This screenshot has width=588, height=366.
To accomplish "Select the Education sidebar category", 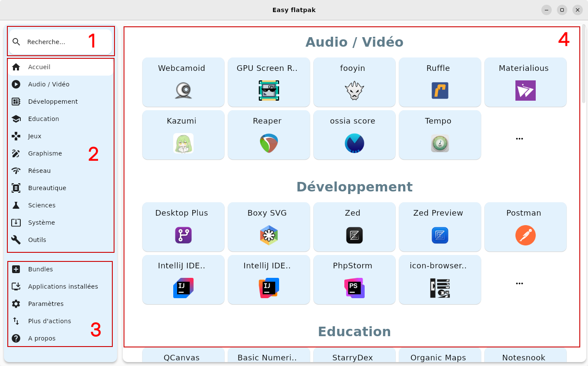I will point(60,119).
